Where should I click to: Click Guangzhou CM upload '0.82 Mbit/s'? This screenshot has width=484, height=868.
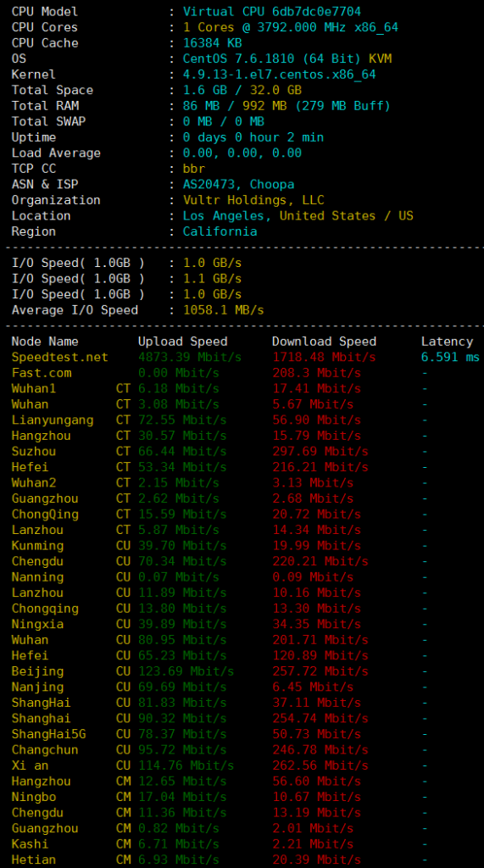179,829
